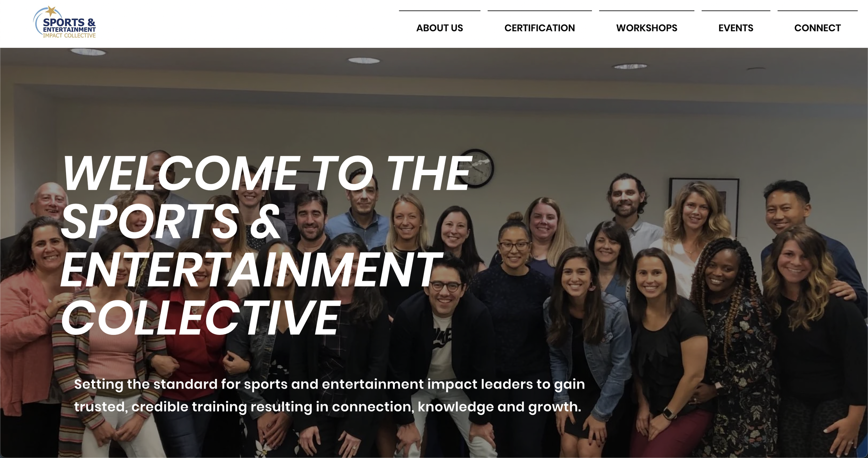The width and height of the screenshot is (868, 458).
Task: Navigate to the Events section
Action: [x=736, y=28]
